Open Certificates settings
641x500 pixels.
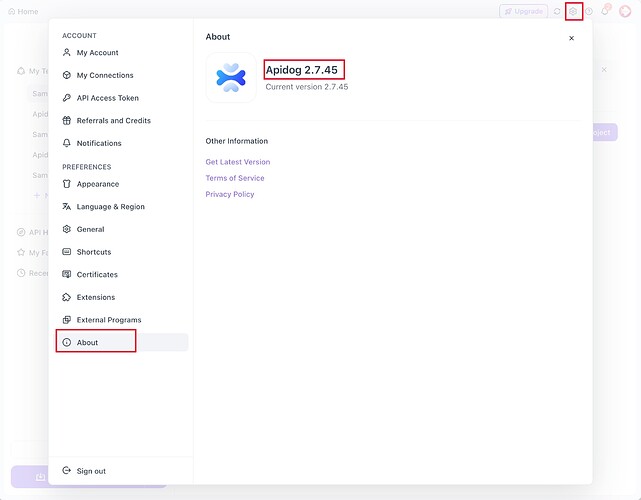coord(97,275)
